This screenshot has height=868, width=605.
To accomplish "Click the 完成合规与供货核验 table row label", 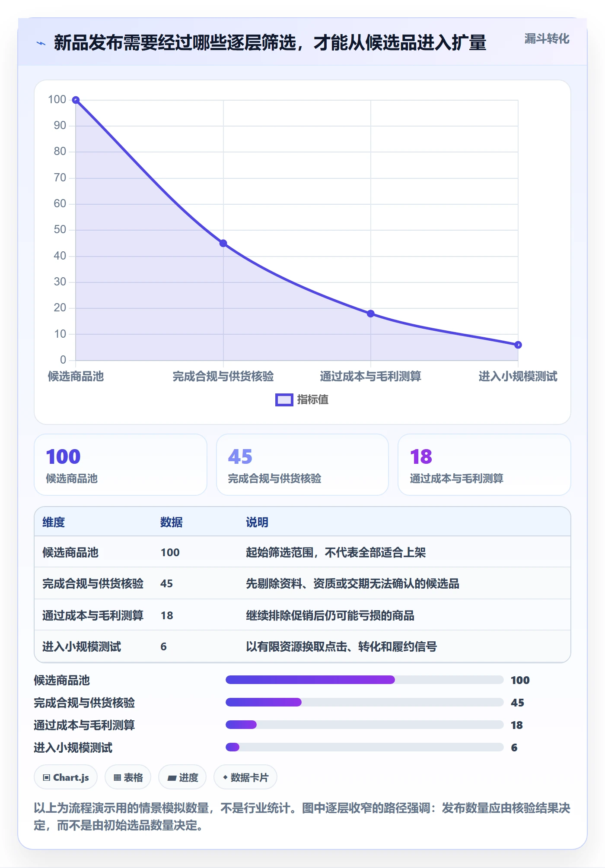I will (x=93, y=583).
